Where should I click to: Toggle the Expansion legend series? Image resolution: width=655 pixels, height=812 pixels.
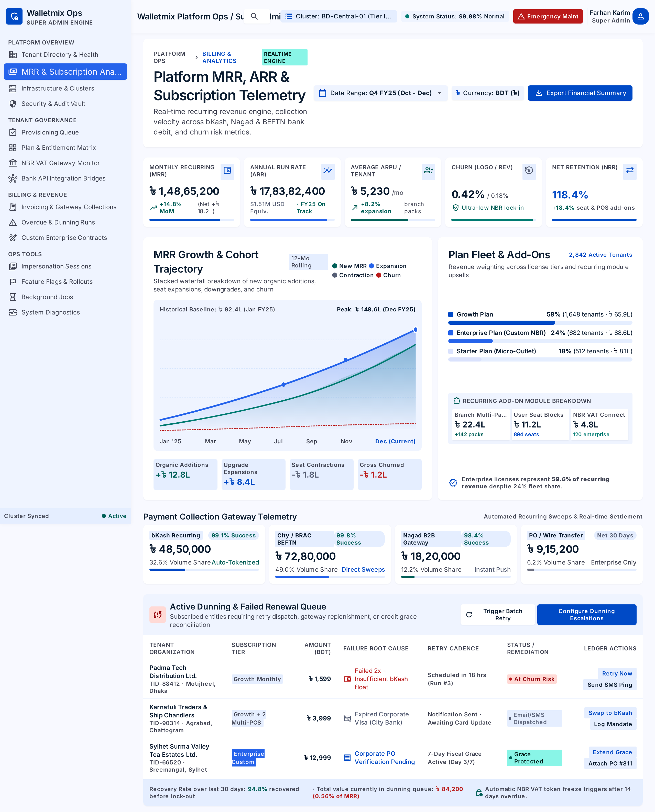pos(388,266)
